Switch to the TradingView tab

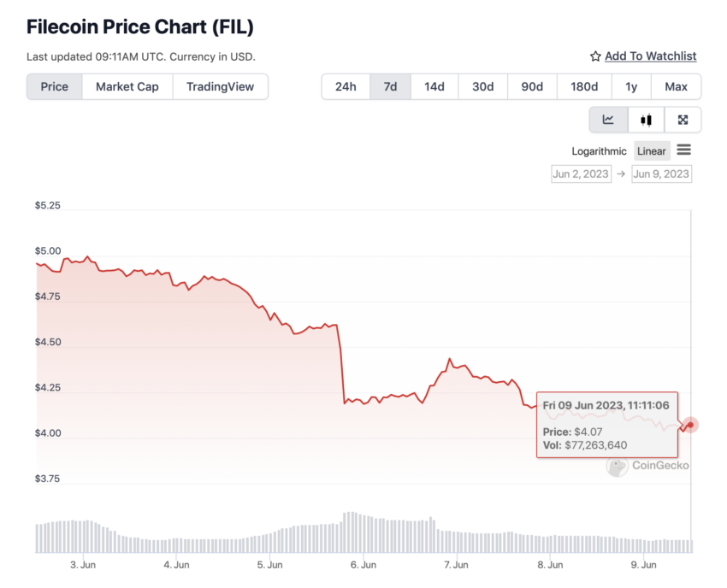220,86
